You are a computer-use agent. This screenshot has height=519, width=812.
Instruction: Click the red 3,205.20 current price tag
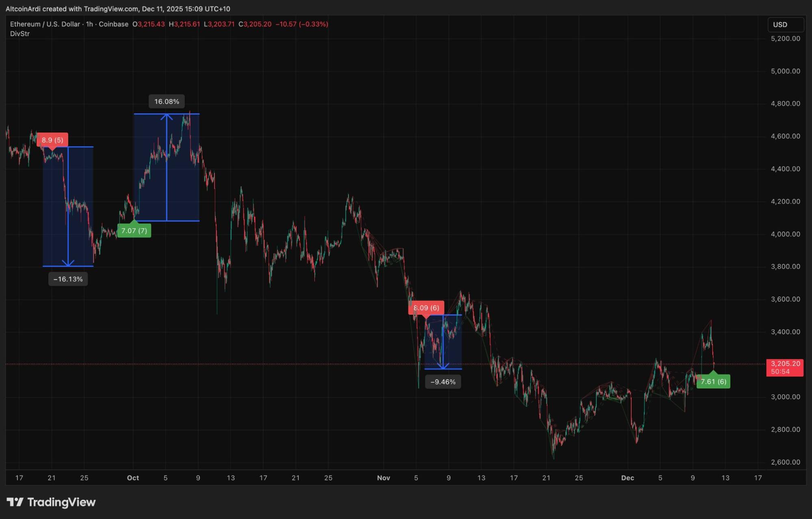pyautogui.click(x=784, y=368)
